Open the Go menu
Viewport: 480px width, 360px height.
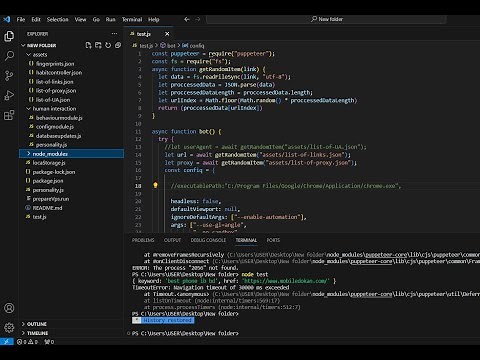pos(96,19)
